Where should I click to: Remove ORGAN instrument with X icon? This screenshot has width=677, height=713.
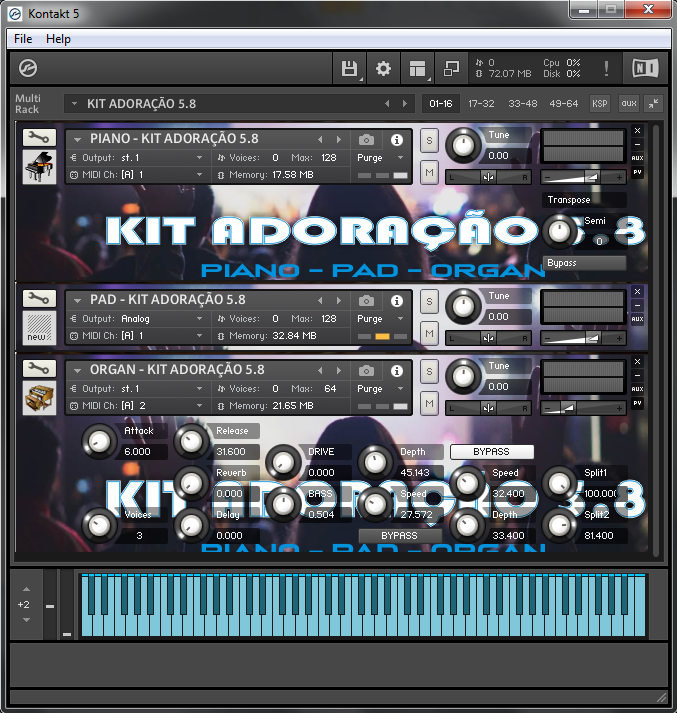[637, 362]
